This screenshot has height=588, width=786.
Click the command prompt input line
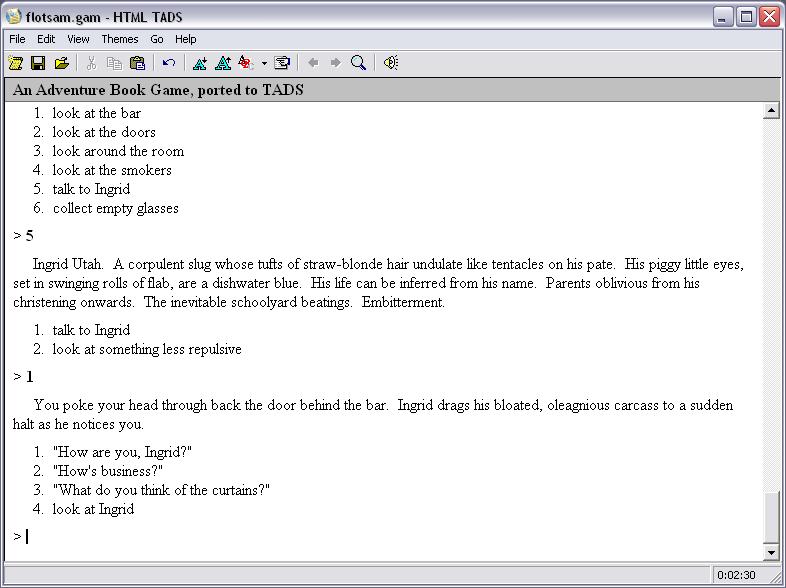[386, 536]
